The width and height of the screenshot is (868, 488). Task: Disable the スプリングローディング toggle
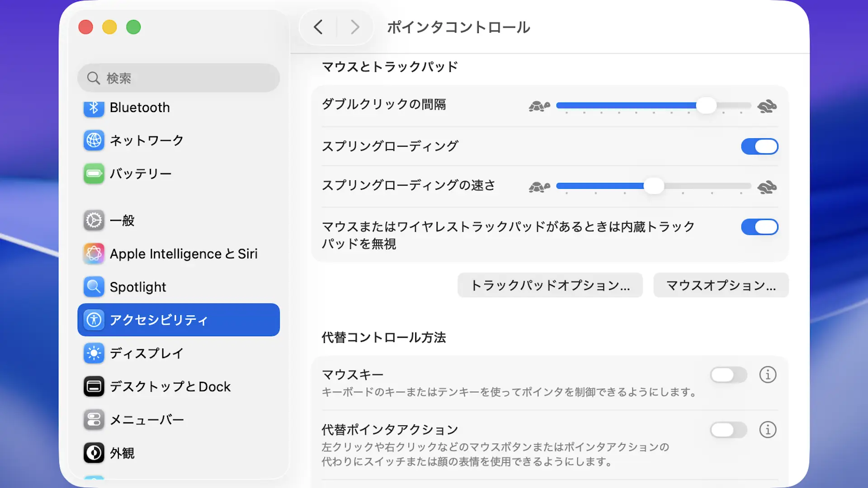(759, 146)
